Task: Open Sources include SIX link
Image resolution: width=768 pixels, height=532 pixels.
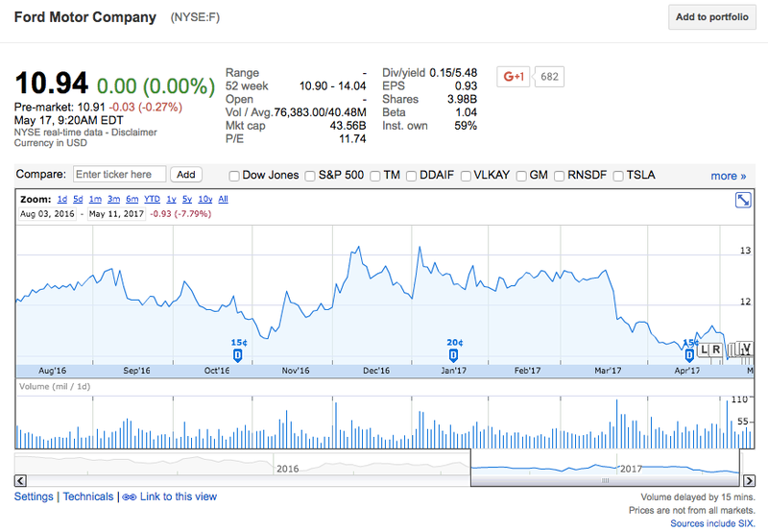Action: click(712, 523)
